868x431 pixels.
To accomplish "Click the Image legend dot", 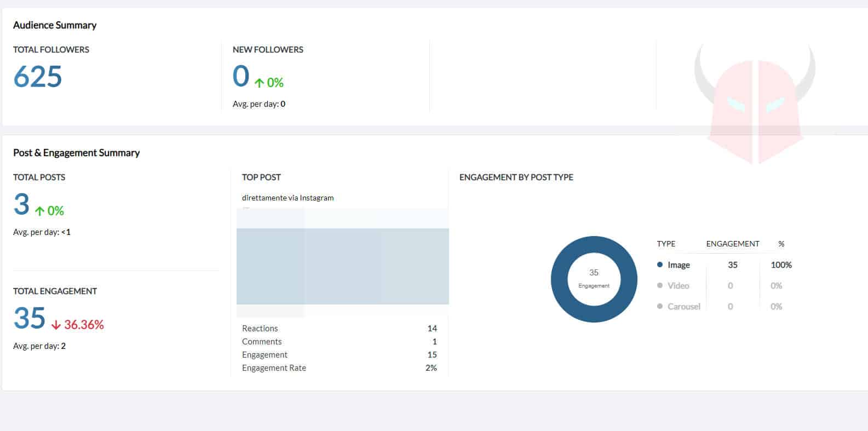I will coord(660,265).
